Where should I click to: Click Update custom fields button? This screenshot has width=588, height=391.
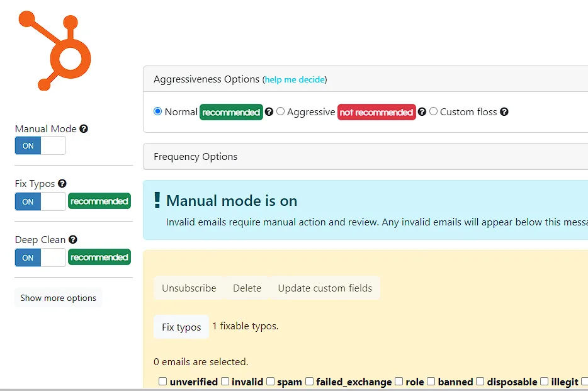325,288
